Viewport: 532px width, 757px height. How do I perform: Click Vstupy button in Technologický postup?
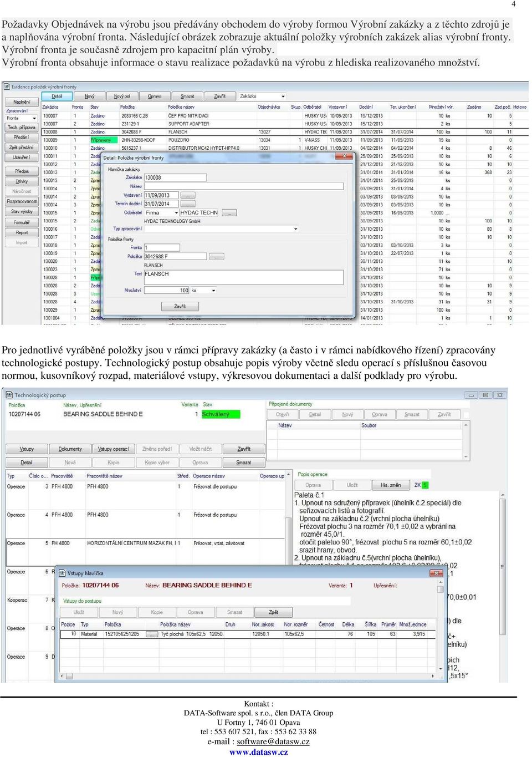(x=27, y=449)
